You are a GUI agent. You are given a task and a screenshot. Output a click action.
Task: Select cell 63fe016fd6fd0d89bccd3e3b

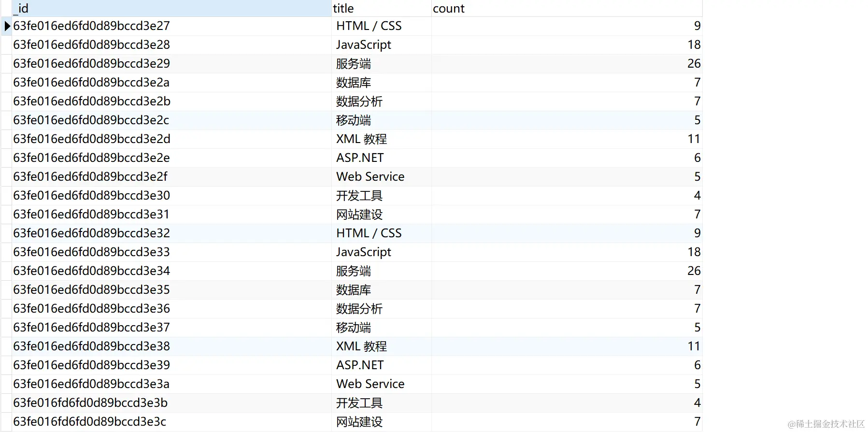(171, 403)
